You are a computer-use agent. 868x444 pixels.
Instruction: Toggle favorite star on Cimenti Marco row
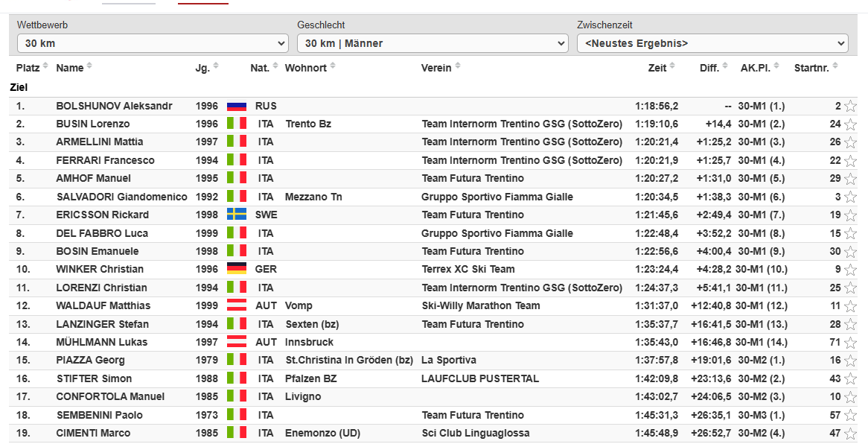click(x=850, y=434)
